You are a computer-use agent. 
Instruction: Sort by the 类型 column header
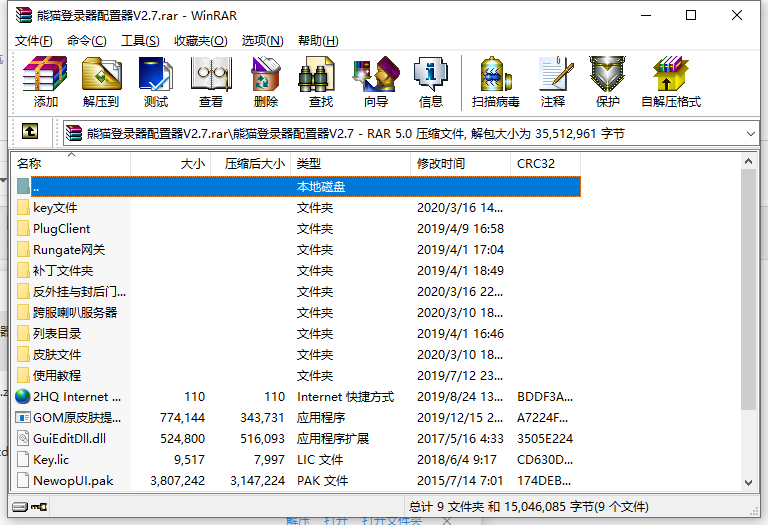[350, 164]
